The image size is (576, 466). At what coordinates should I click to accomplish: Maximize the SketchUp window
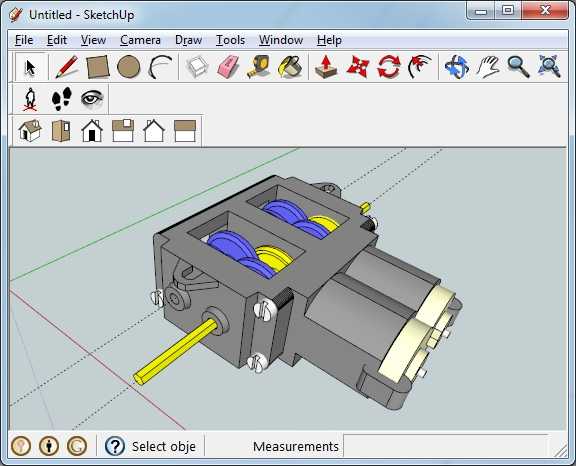pyautogui.click(x=508, y=11)
